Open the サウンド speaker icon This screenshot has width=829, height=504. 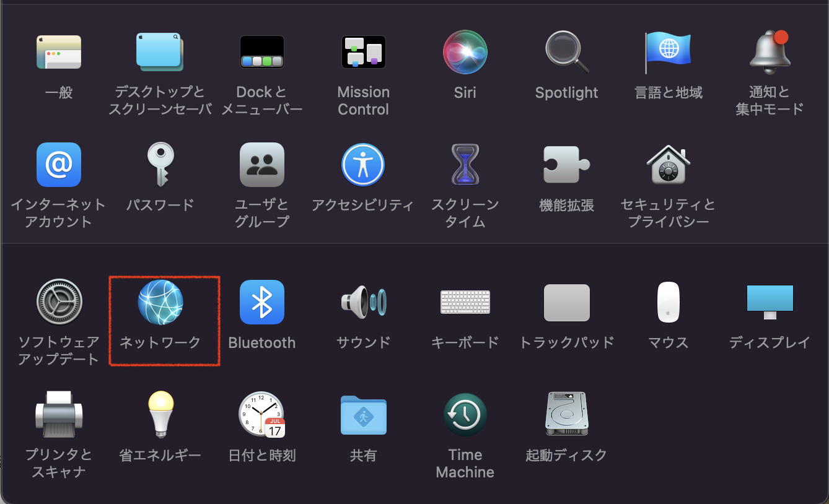coord(364,302)
